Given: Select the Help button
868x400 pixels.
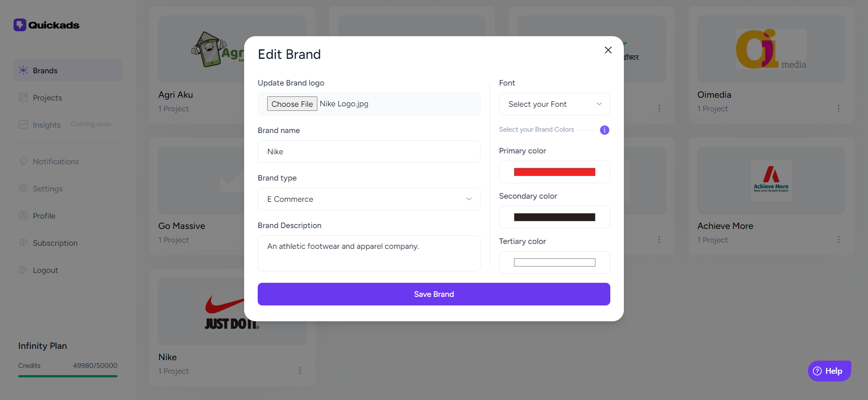Looking at the screenshot, I should (x=829, y=371).
